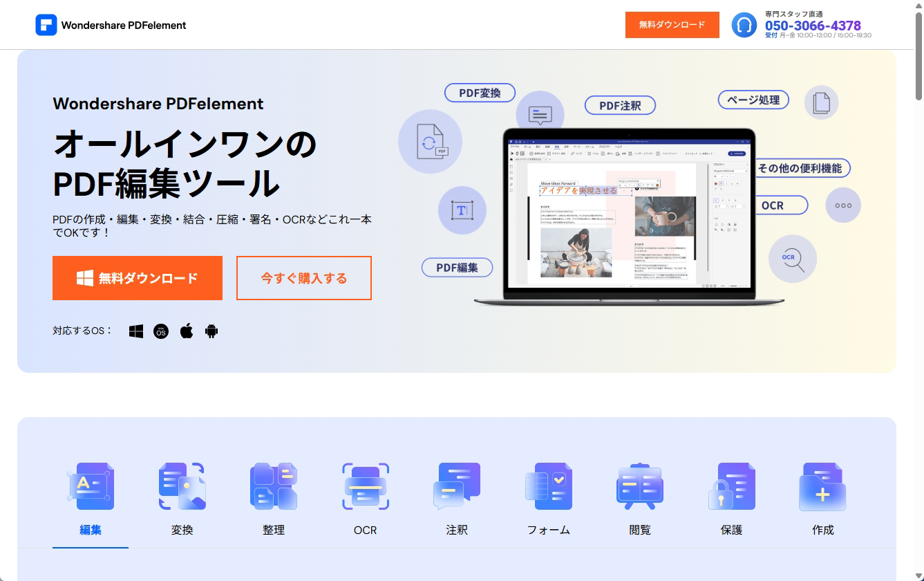Click the Windows OS support icon

coord(136,331)
